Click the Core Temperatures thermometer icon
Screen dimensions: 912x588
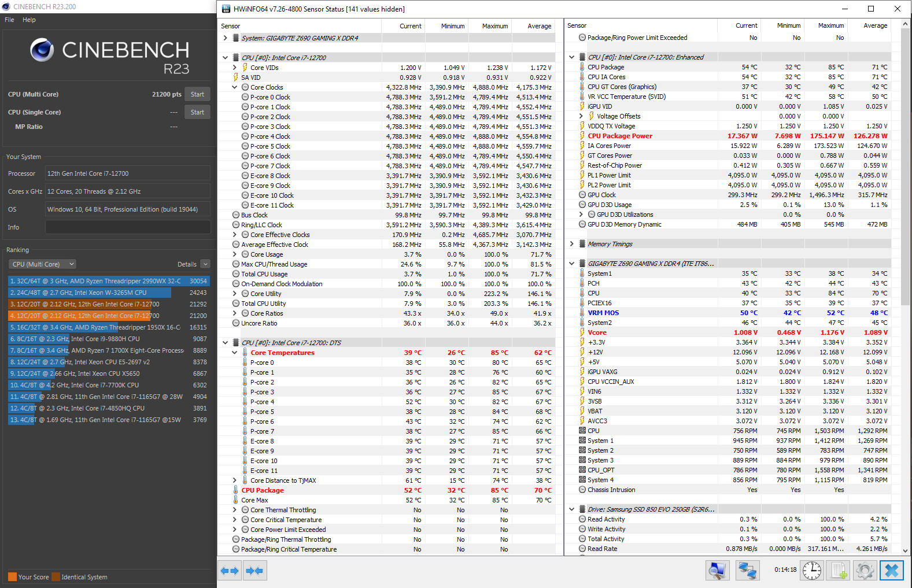[245, 353]
